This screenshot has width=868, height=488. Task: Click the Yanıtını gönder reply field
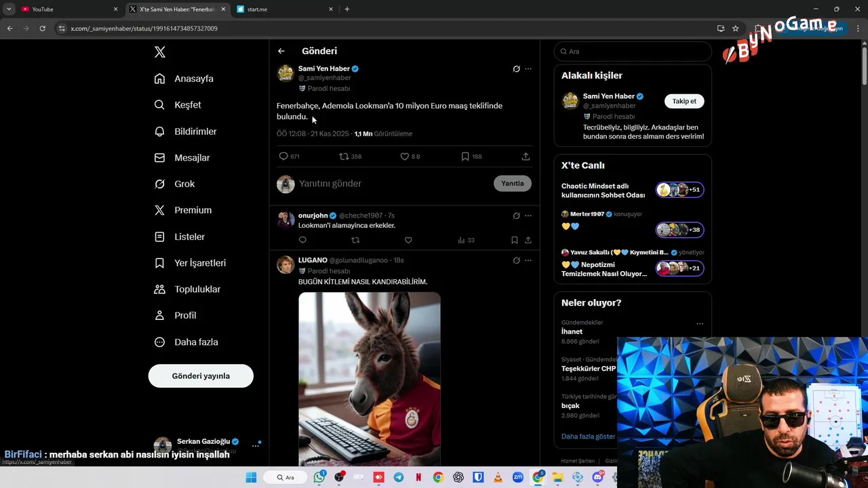392,184
